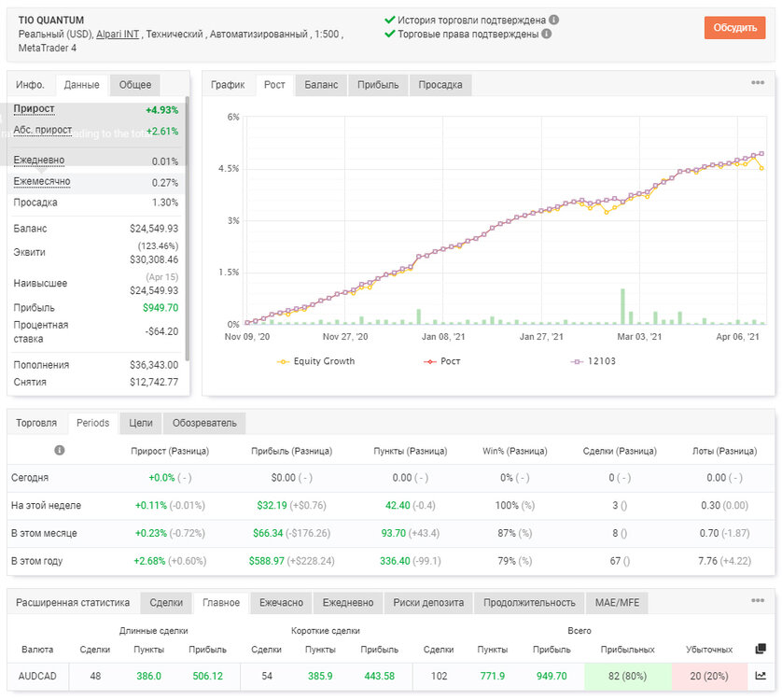
Task: Click the Эквити value $30,308.46
Action: 154,259
